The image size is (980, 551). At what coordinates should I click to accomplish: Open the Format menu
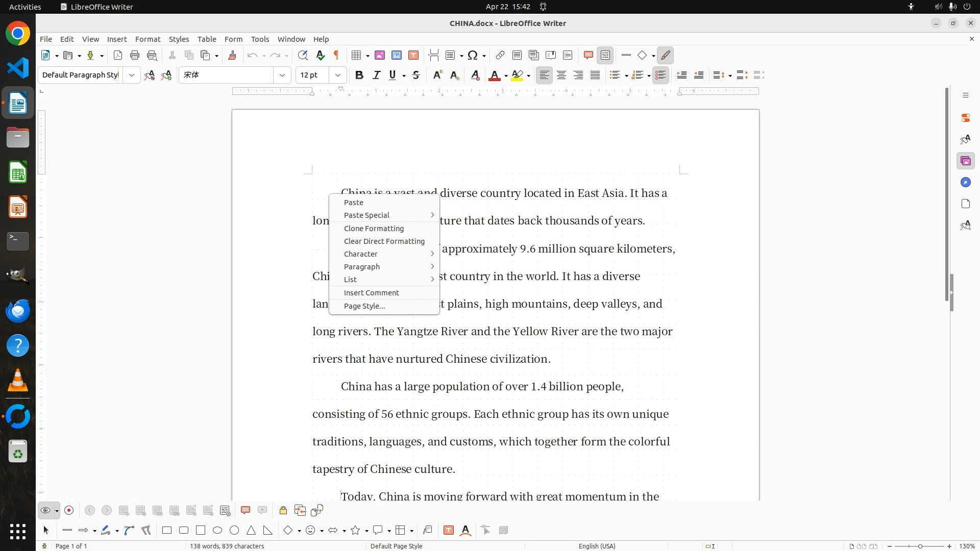148,39
